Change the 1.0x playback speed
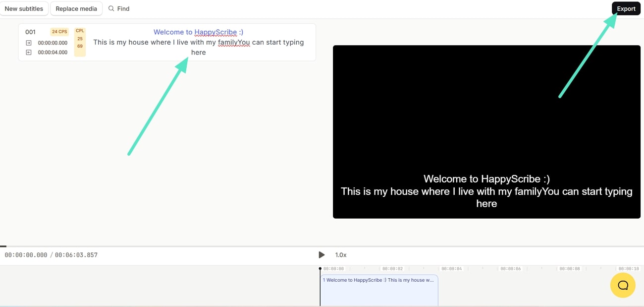Viewport: 644px width, 307px height. click(x=341, y=255)
